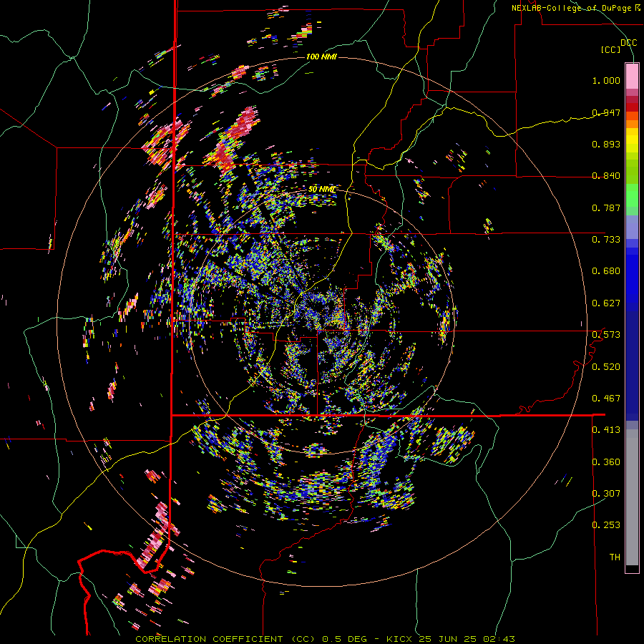Pick the light pink swatch beside 1.000
The height and width of the screenshot is (644, 644).
(x=632, y=76)
